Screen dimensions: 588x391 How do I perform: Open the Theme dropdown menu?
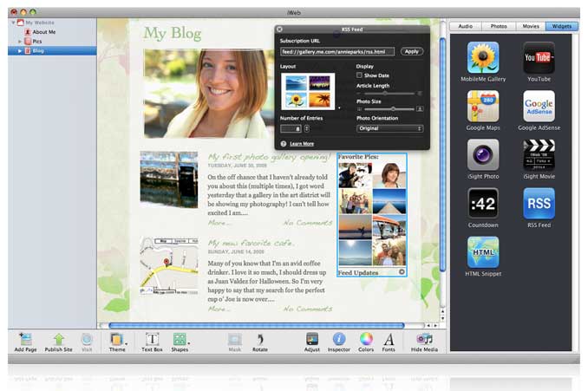pyautogui.click(x=117, y=339)
